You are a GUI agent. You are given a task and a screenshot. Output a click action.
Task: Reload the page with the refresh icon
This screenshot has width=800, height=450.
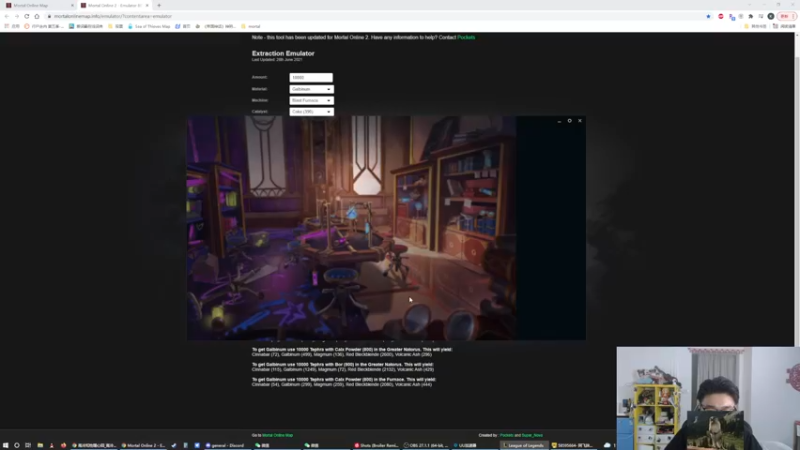click(x=27, y=16)
